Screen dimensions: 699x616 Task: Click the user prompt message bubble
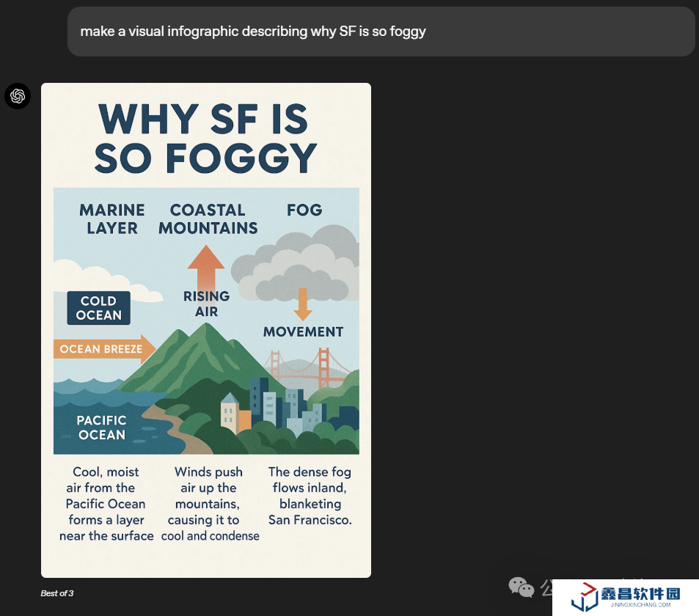[x=381, y=32]
